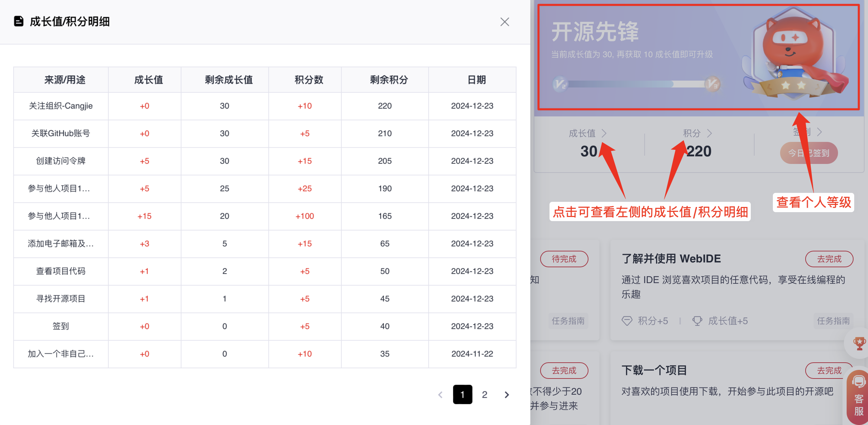Switch to page 2 of records
This screenshot has height=425, width=868.
tap(484, 395)
